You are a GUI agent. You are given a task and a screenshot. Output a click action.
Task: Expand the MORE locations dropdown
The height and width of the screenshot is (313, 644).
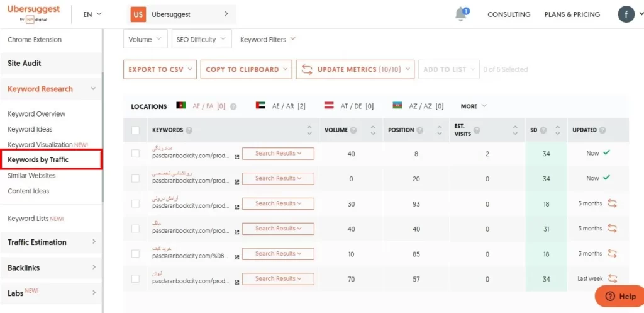474,106
